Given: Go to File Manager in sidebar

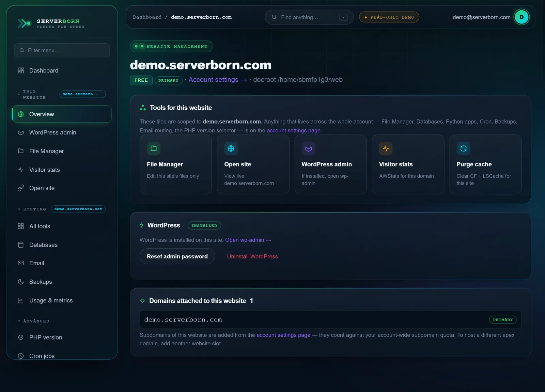Looking at the screenshot, I should coord(62,151).
